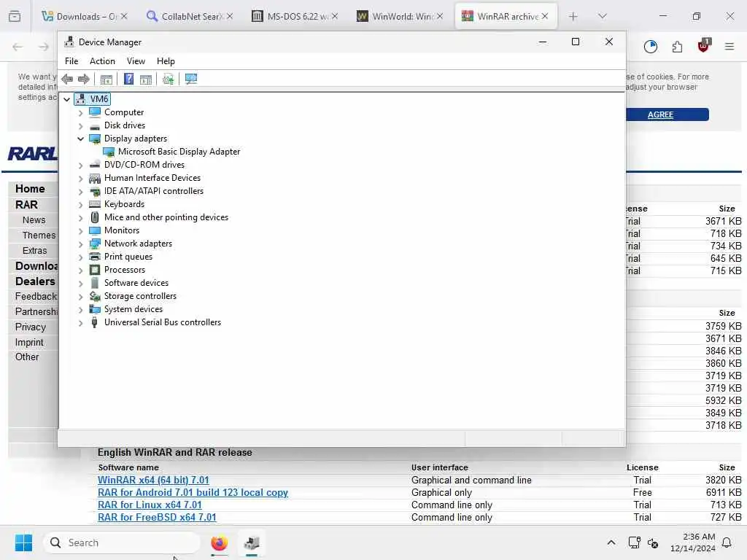Image resolution: width=747 pixels, height=560 pixels.
Task: Click the Back arrow in Device Manager toolbar
Action: click(x=67, y=79)
